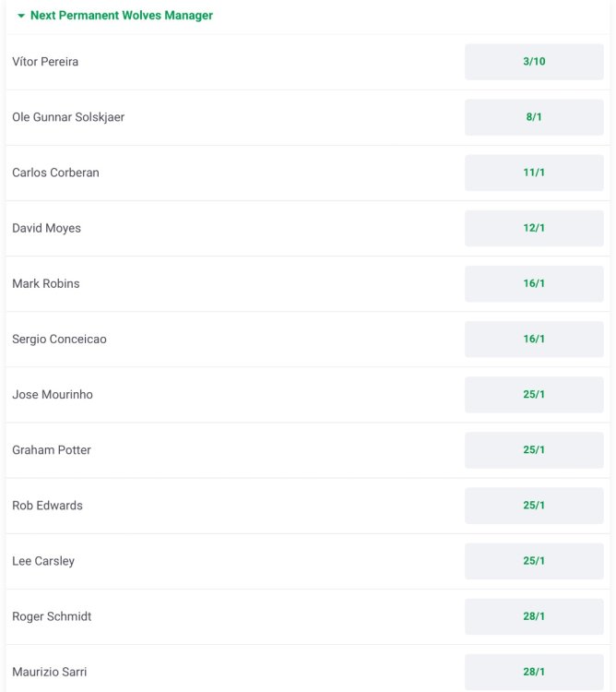
Task: Click the Maurizio Sarri name
Action: (50, 672)
